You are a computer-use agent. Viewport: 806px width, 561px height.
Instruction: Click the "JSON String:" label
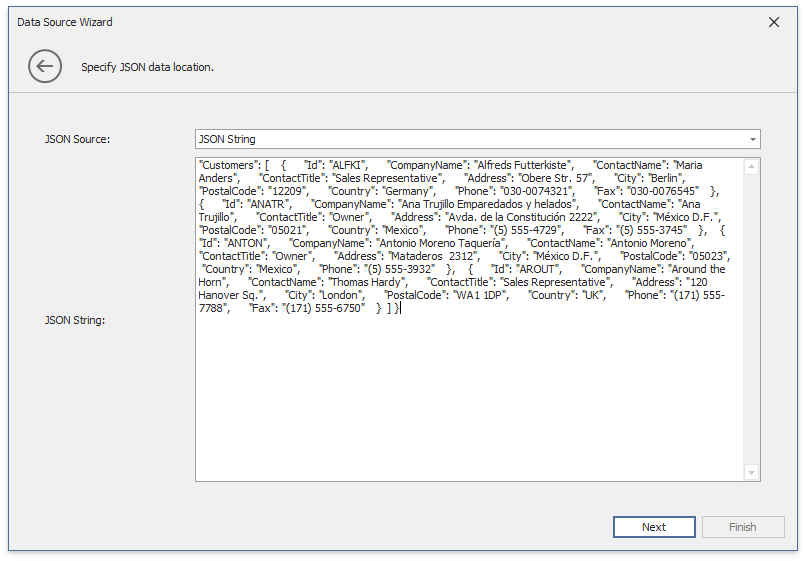tap(77, 320)
